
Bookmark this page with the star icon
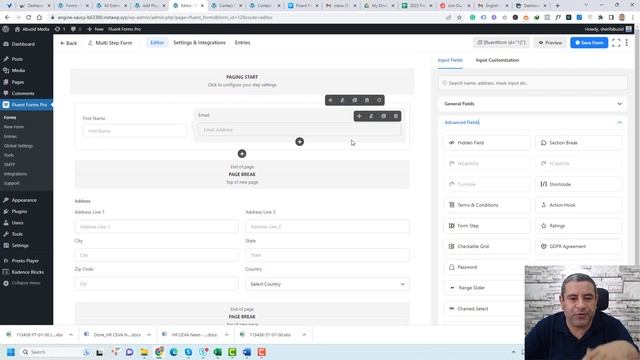pyautogui.click(x=459, y=18)
